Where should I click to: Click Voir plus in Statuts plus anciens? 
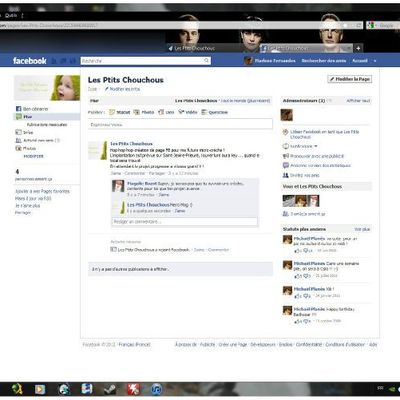point(362,229)
